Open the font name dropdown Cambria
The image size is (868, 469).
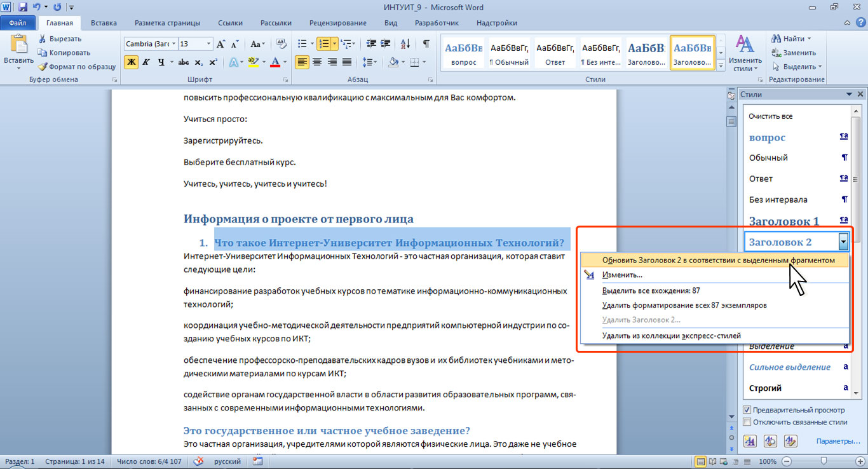click(x=173, y=44)
